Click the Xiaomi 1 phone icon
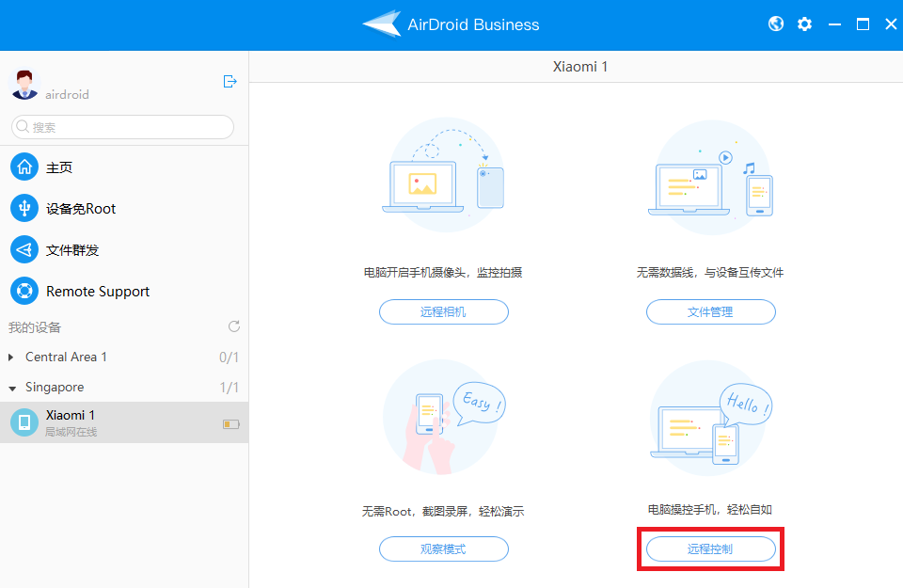 click(24, 422)
